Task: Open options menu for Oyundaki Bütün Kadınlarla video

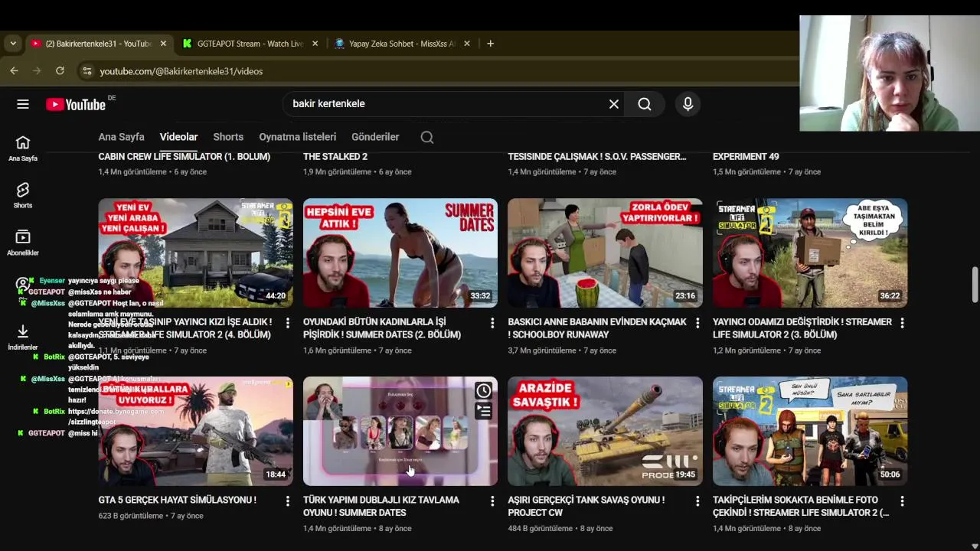Action: 492,323
